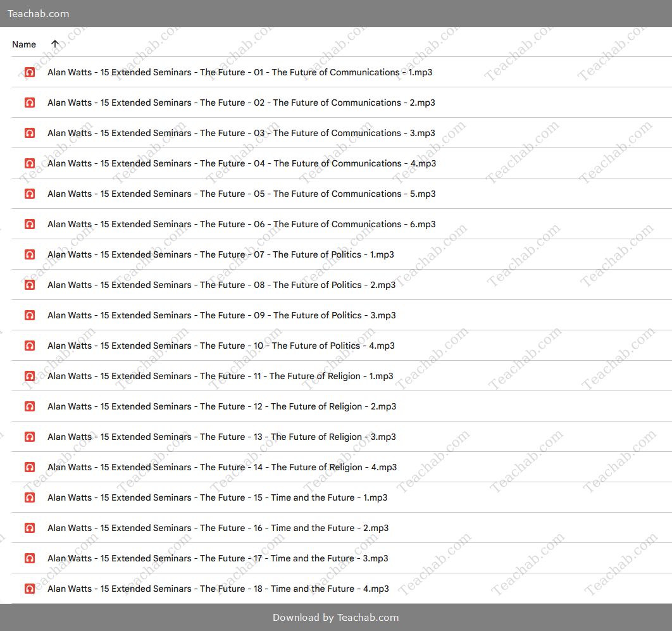Click Download by Teachab.com footer text
This screenshot has height=631, width=672.
(335, 617)
